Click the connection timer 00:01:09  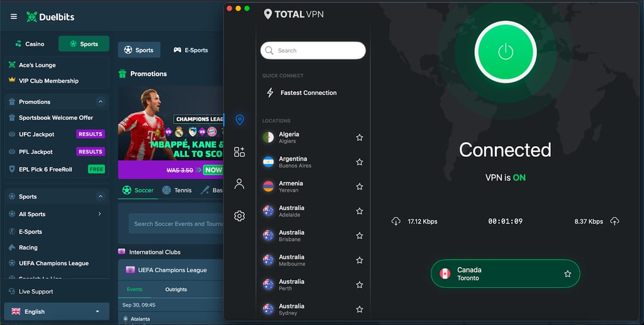tap(505, 221)
